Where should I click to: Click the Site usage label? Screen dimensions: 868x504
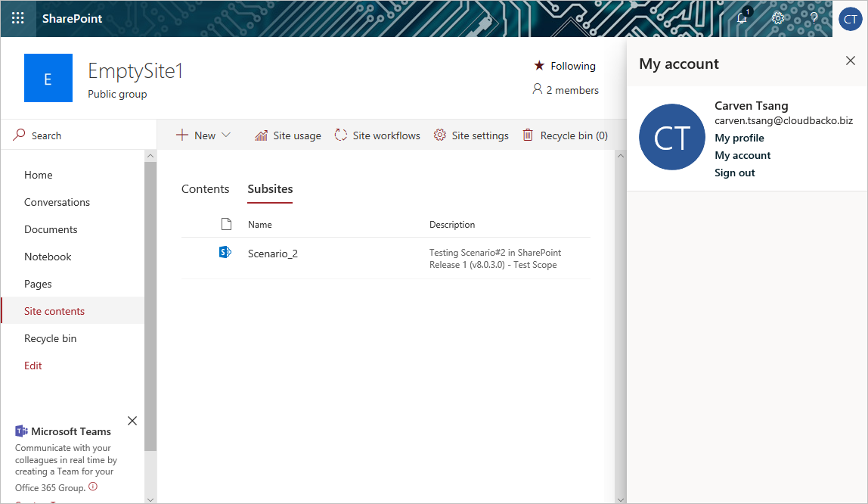[x=296, y=135]
